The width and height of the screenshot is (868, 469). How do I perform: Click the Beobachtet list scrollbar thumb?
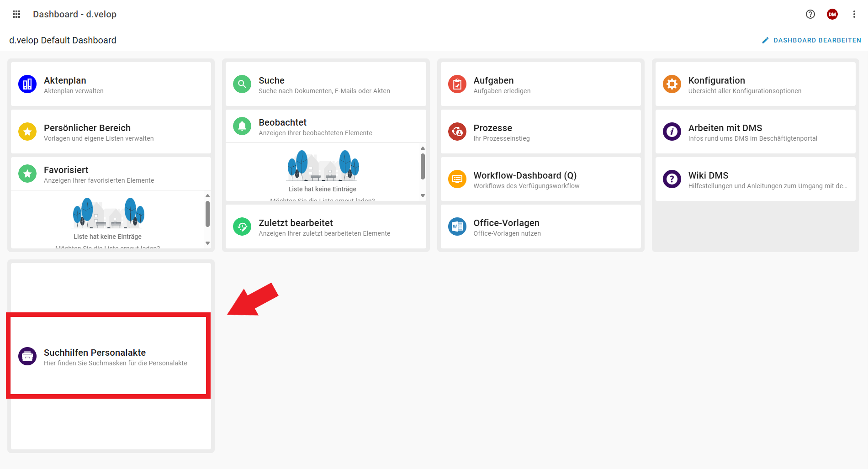point(423,166)
